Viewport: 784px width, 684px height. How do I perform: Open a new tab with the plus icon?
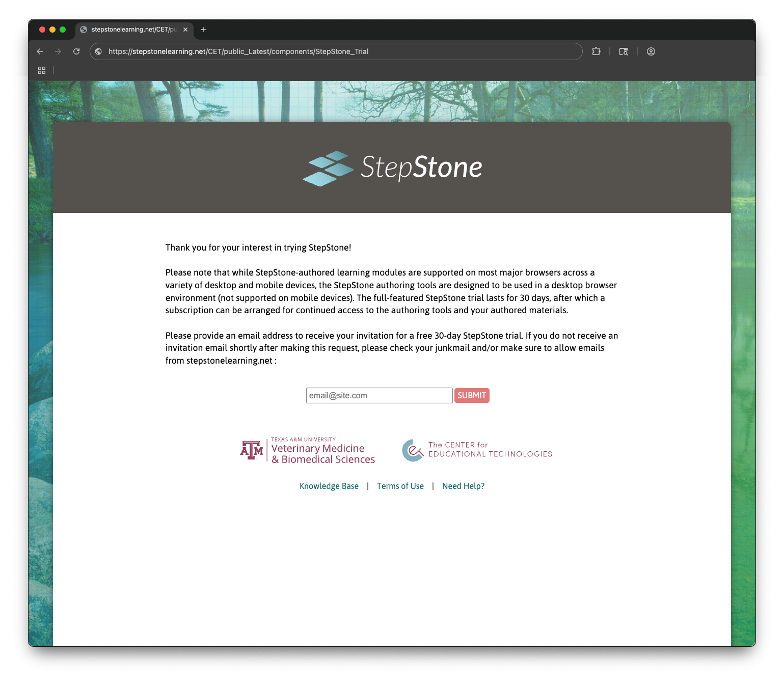204,30
